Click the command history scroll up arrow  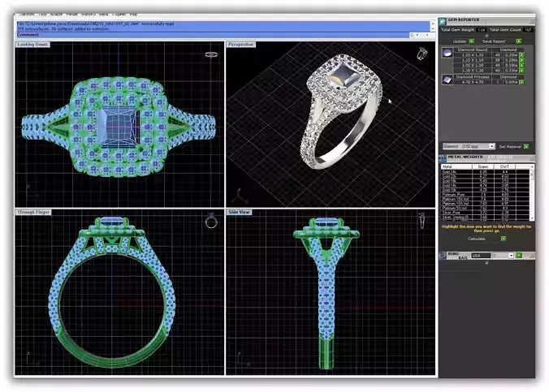[432, 24]
